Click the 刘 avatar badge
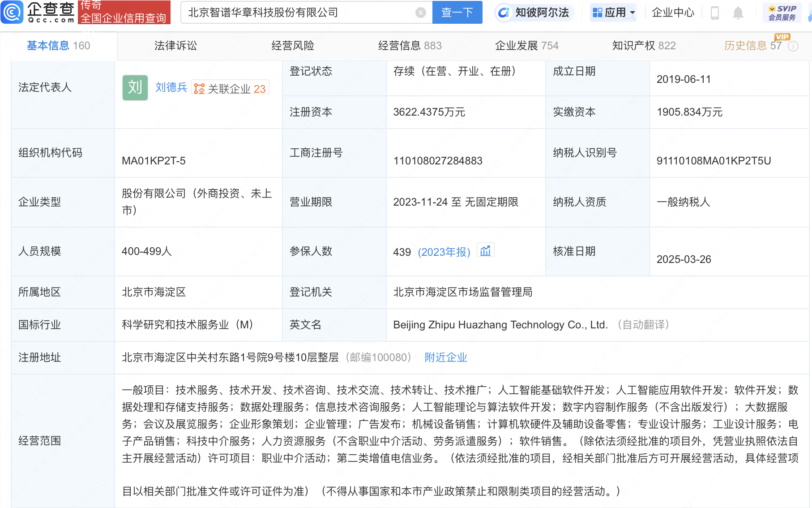 (x=135, y=87)
